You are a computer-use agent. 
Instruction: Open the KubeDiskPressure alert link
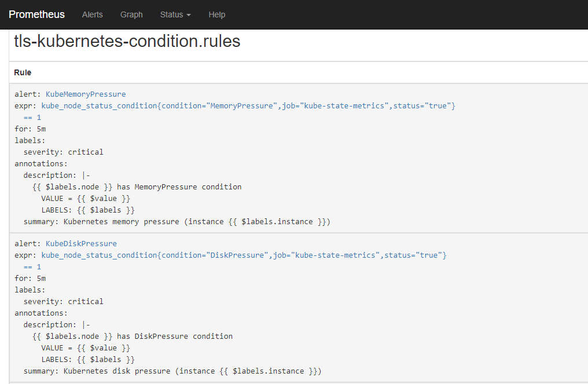(81, 243)
